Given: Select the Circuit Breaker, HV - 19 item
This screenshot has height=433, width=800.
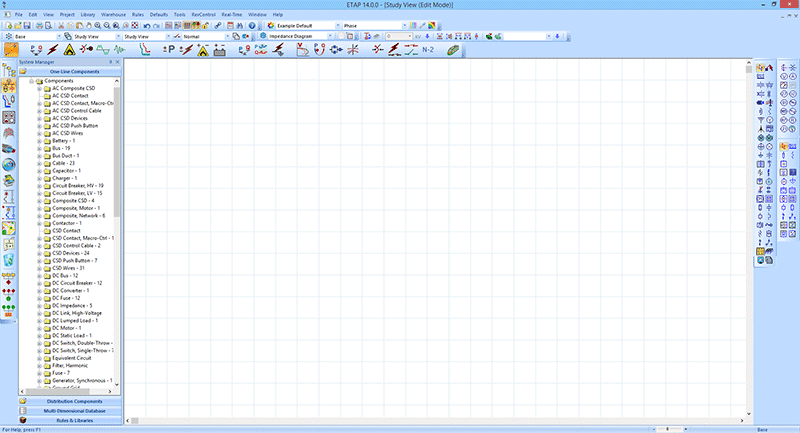Looking at the screenshot, I should pyautogui.click(x=77, y=185).
